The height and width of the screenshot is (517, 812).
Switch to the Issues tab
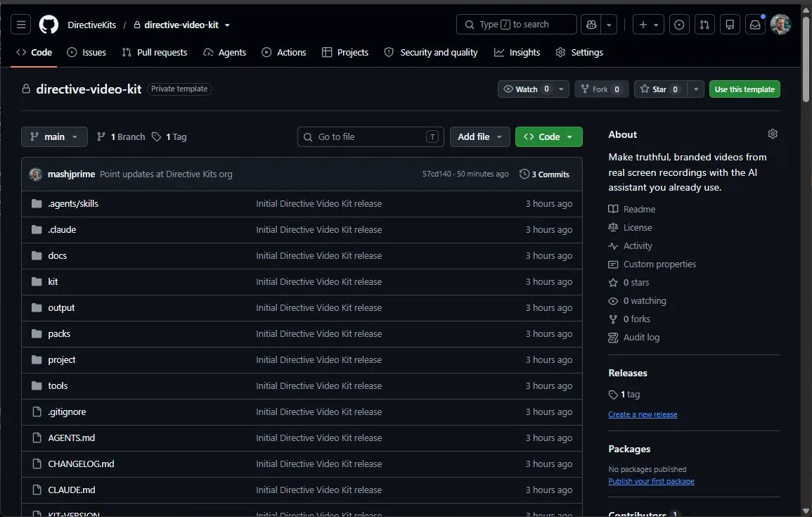(86, 52)
